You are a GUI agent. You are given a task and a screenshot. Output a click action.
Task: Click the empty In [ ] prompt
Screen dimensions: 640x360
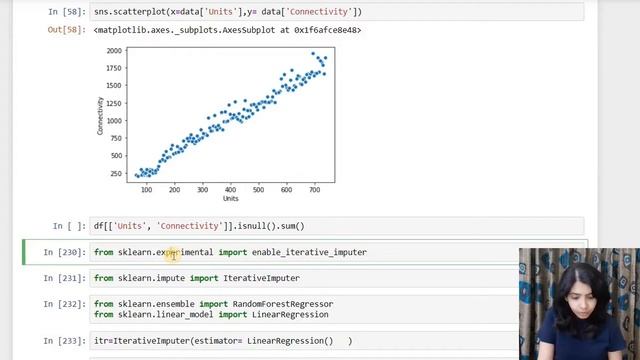[69, 226]
